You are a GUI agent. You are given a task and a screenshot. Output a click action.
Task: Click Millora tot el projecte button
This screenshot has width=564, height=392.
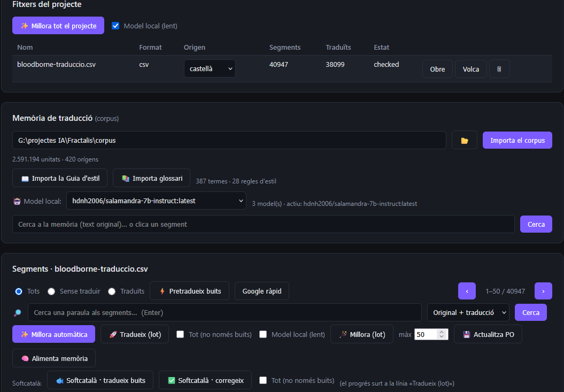pyautogui.click(x=58, y=26)
